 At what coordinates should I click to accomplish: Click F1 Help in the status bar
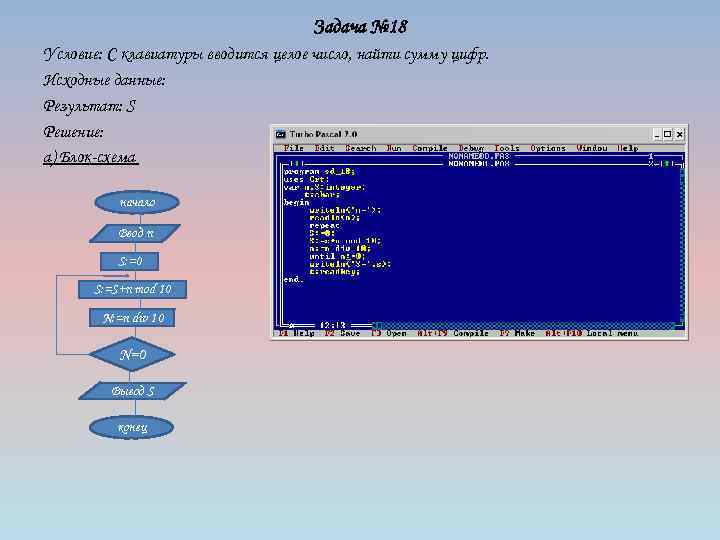point(297,333)
